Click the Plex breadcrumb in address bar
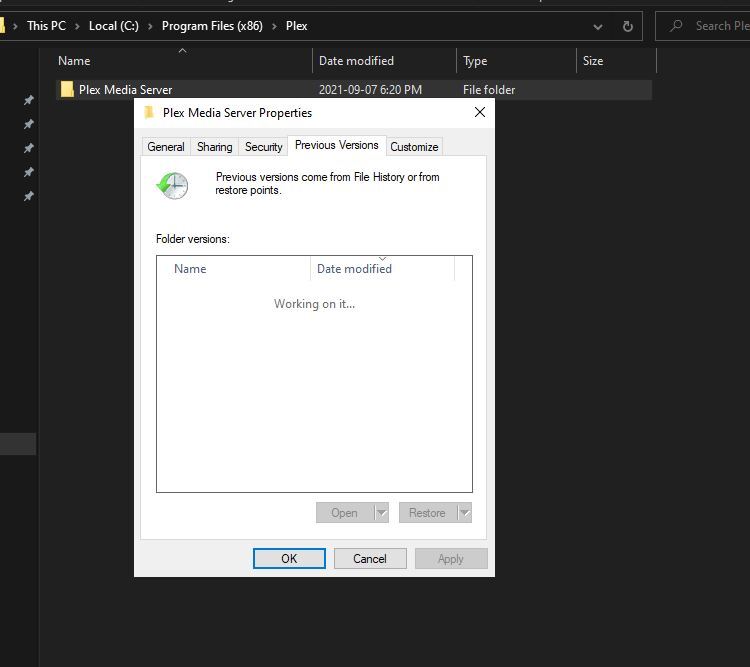 (x=297, y=26)
